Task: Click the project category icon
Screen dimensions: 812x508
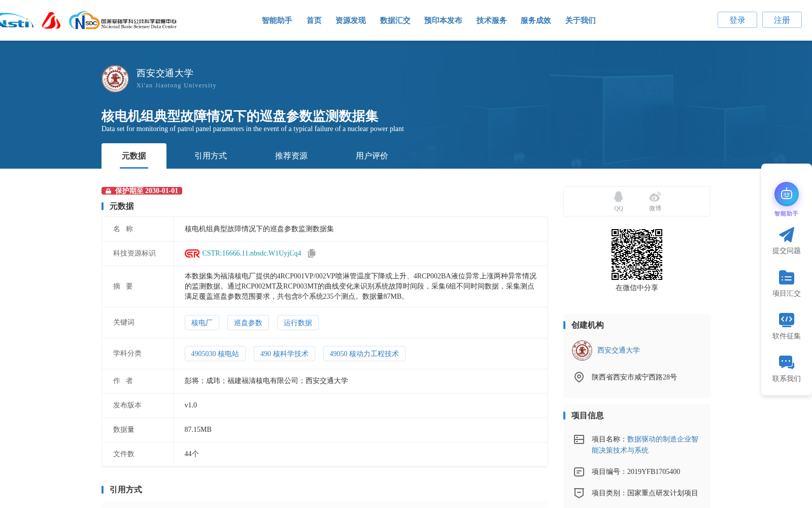Action: tap(579, 493)
